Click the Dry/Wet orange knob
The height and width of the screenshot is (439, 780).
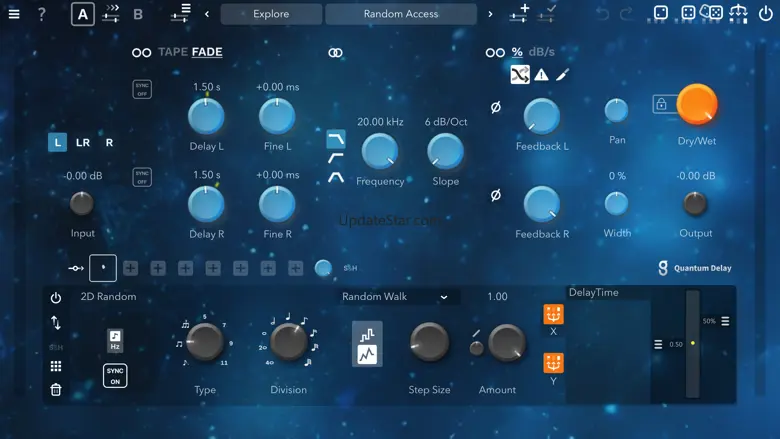pos(697,105)
